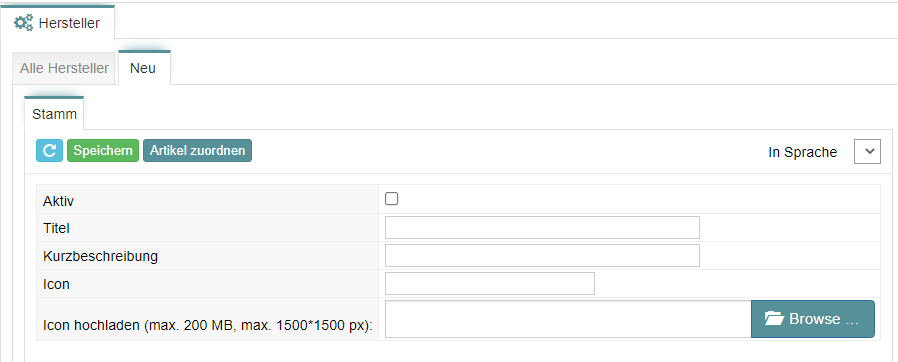This screenshot has height=362, width=898.
Task: Open the Stamm sub-tab
Action: click(54, 113)
